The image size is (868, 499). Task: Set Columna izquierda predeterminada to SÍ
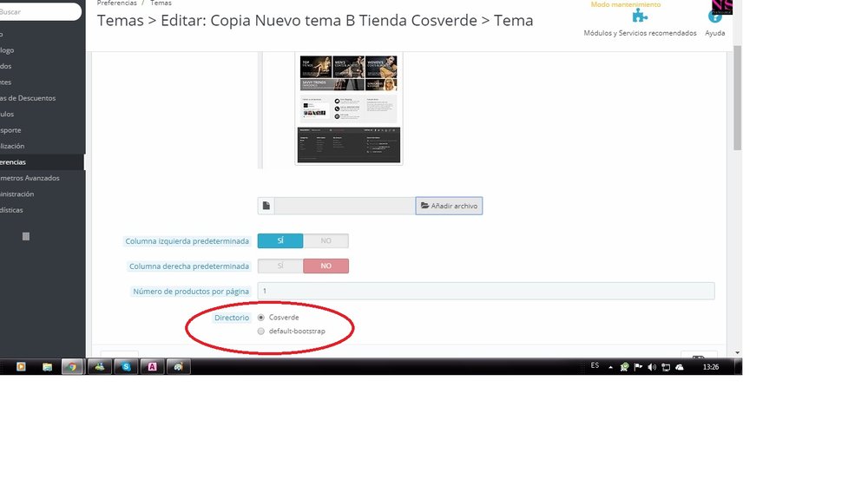pyautogui.click(x=280, y=240)
